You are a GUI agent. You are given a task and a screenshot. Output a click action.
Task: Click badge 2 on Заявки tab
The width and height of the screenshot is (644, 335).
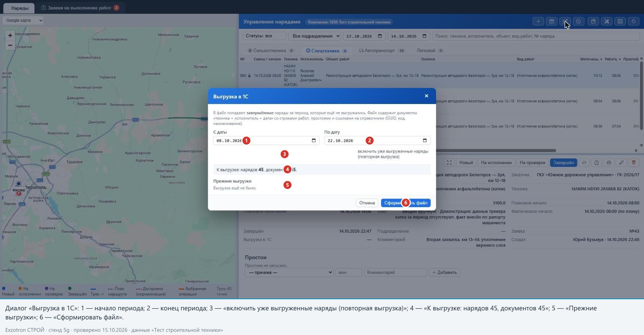point(116,8)
